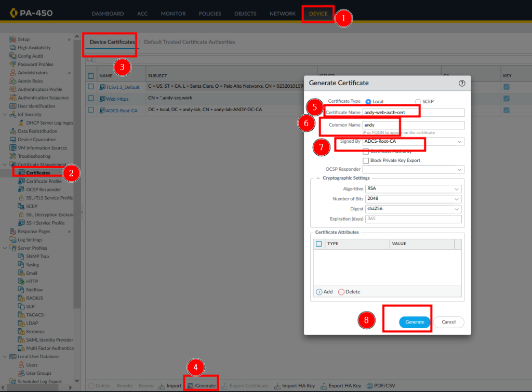Click the SSH Service Profile icon

pyautogui.click(x=21, y=223)
